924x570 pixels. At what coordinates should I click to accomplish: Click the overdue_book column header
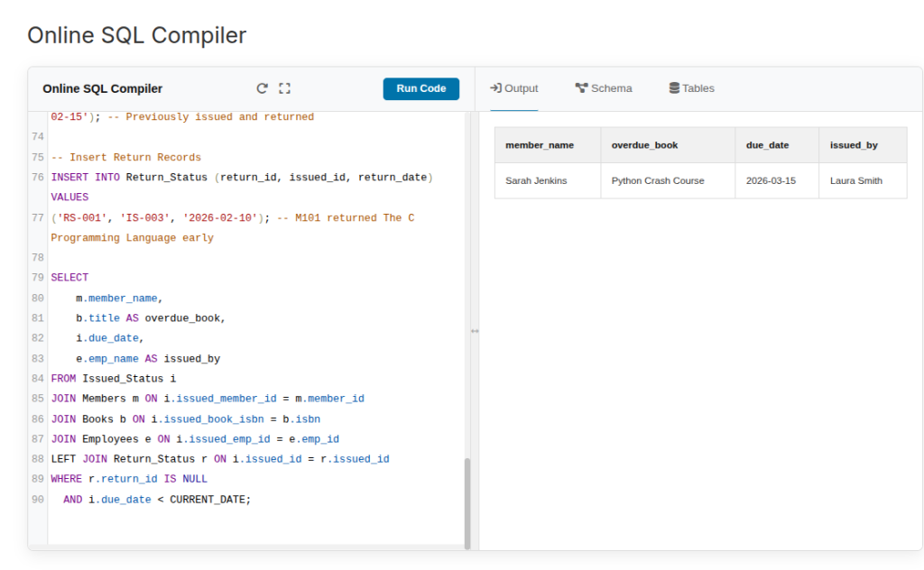coord(644,145)
